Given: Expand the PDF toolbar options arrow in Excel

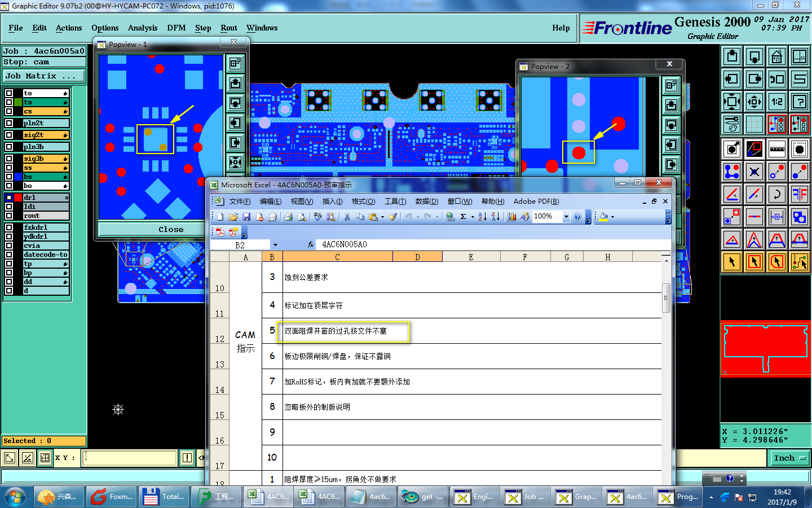Looking at the screenshot, I should point(244,233).
